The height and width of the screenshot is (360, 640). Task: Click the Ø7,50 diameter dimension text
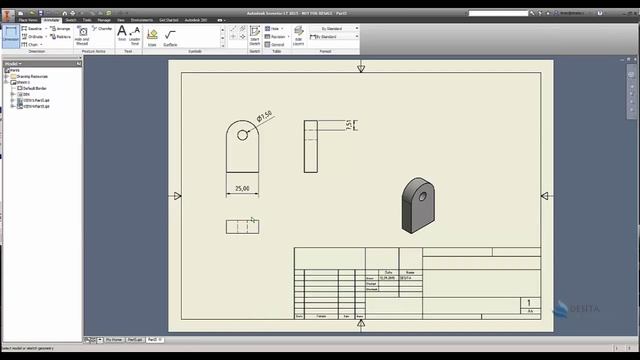(264, 116)
